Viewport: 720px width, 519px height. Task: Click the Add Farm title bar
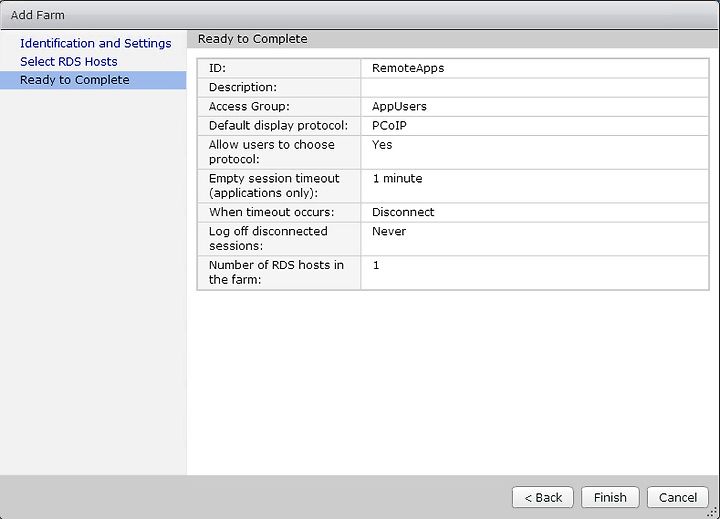coord(360,15)
